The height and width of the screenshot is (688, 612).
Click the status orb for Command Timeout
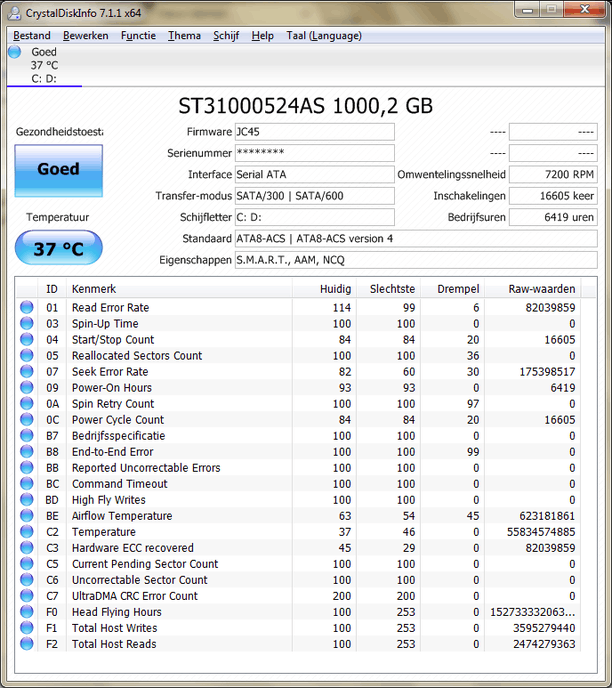click(x=27, y=484)
